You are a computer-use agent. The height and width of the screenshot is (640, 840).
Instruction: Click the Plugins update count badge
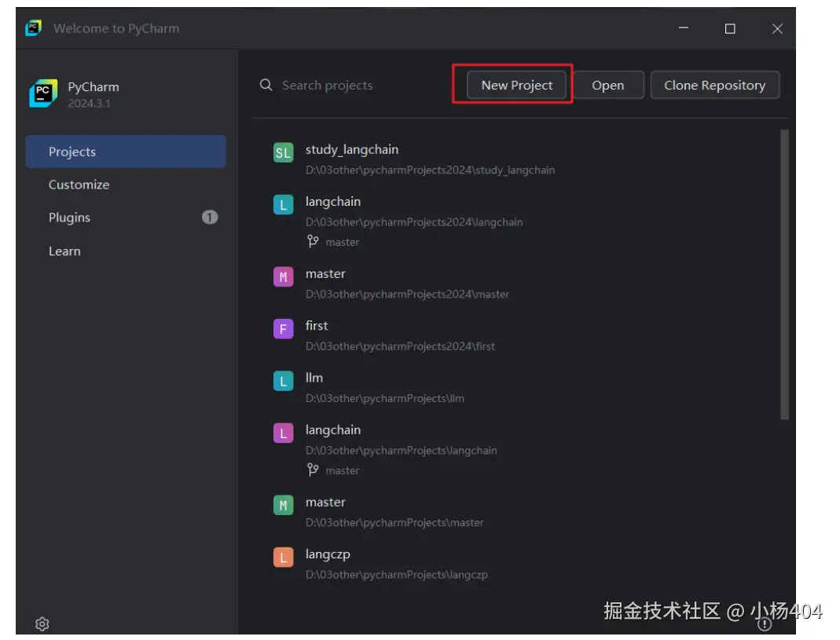(210, 218)
